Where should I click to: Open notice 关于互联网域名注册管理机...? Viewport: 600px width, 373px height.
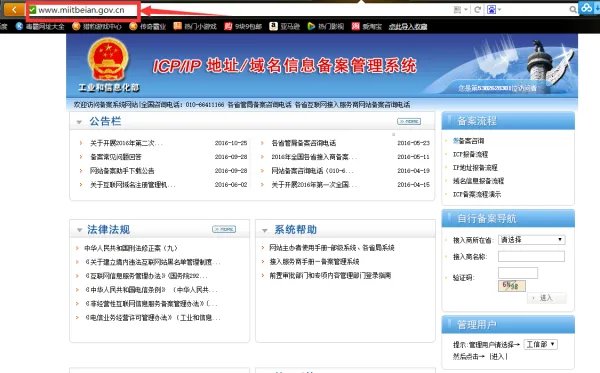pos(132,184)
